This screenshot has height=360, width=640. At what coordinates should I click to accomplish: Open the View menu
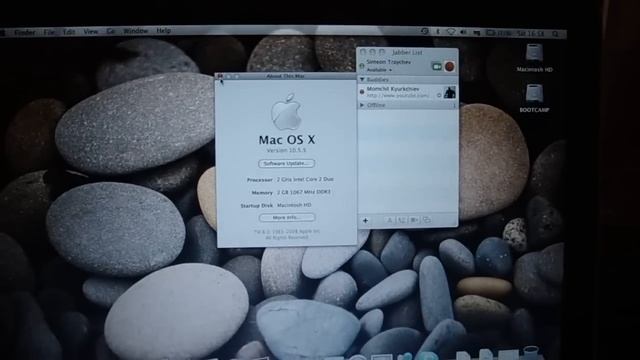[x=91, y=31]
